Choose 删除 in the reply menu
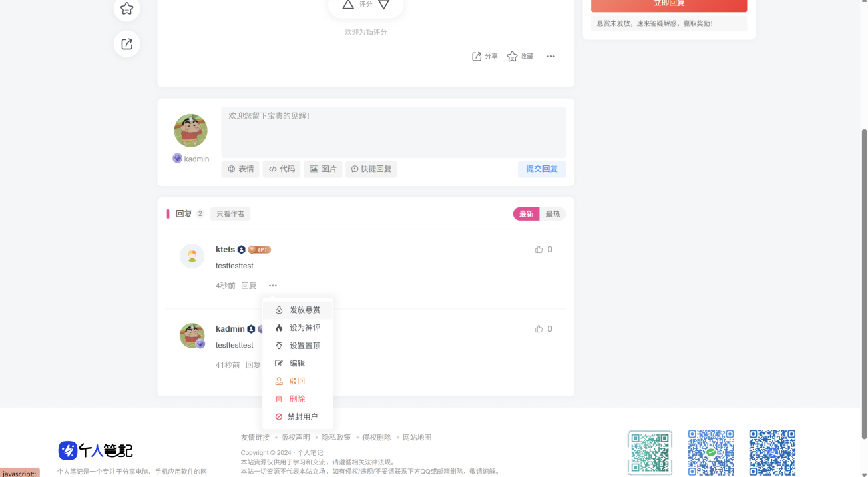The height and width of the screenshot is (477, 868). (x=297, y=399)
